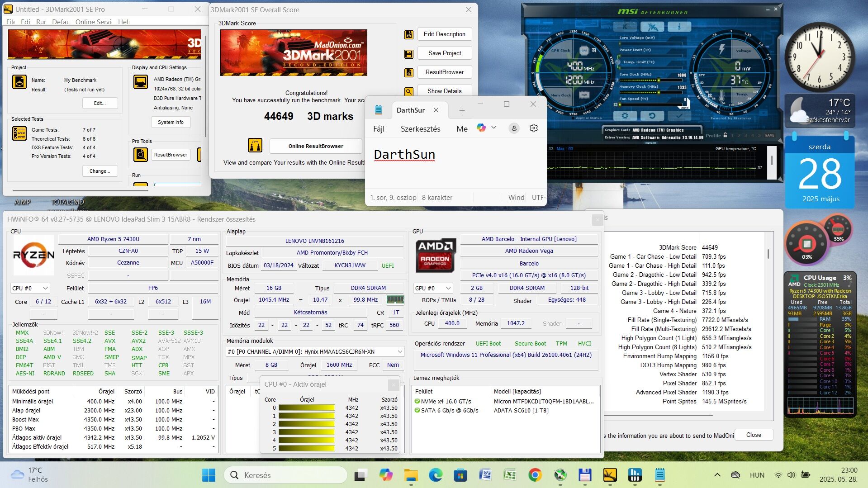Select profile slot 3 in Afterburner
Viewport: 868px width, 488px height.
click(x=746, y=135)
